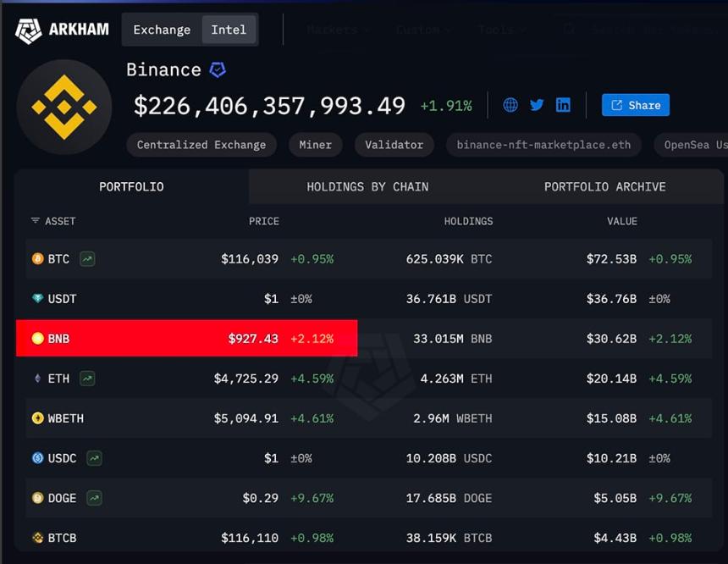The width and height of the screenshot is (728, 564).
Task: Click the 625.039K BTC holdings
Action: coord(449,259)
